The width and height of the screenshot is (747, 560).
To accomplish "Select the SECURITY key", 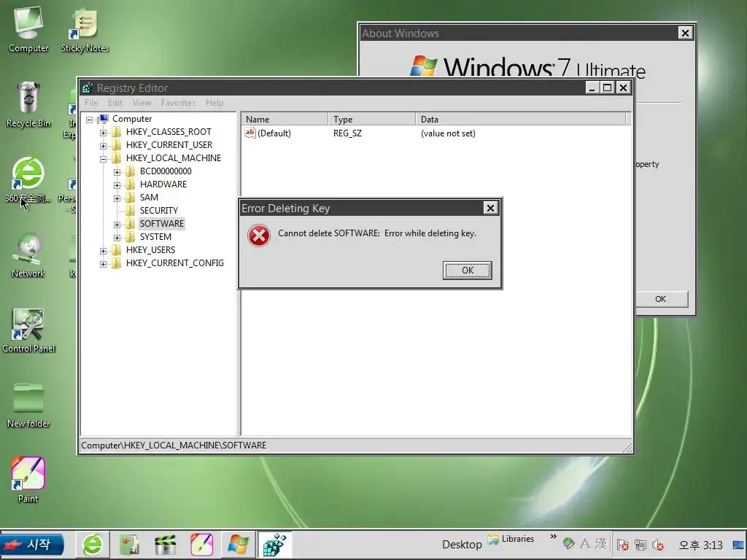I will (x=158, y=211).
